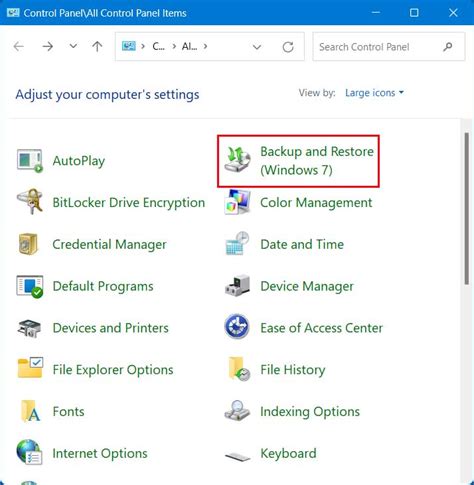Open the File History folder icon
The height and width of the screenshot is (485, 474).
[x=239, y=369]
